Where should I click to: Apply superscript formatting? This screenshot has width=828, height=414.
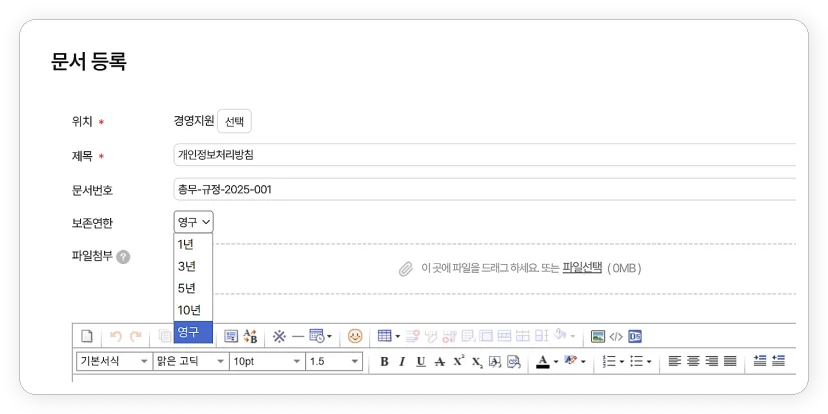pyautogui.click(x=458, y=361)
